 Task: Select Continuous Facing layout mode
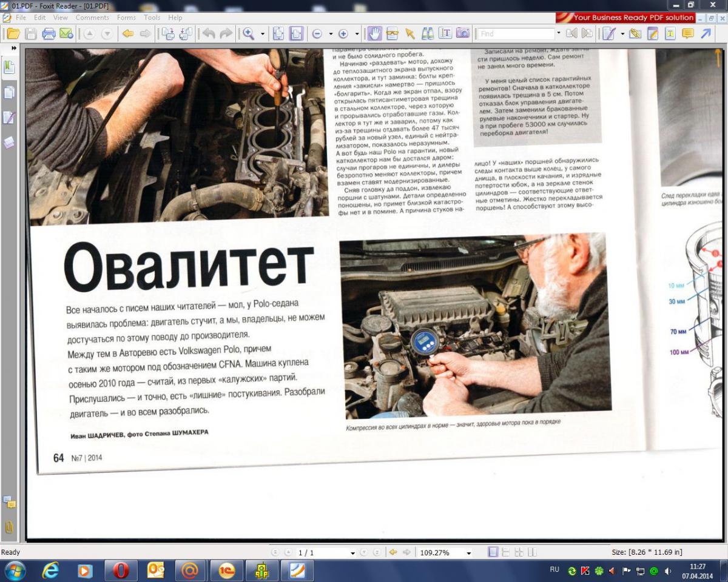click(x=519, y=552)
